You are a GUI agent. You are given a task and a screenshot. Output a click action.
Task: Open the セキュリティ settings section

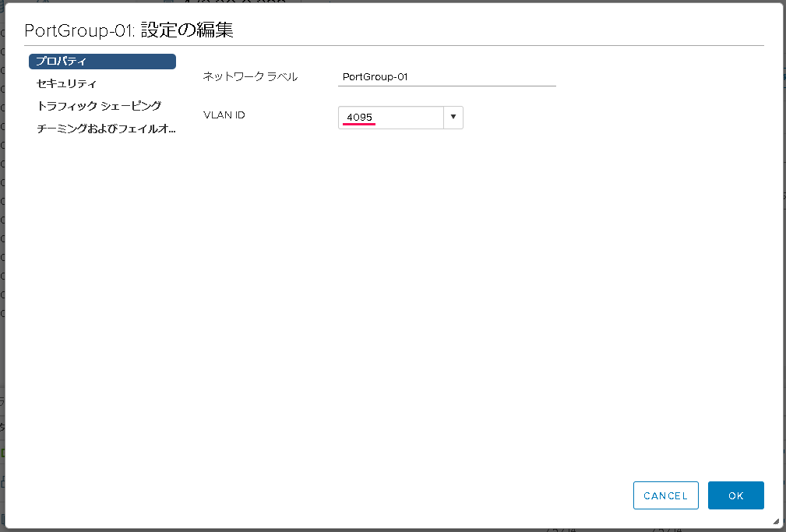click(x=66, y=84)
